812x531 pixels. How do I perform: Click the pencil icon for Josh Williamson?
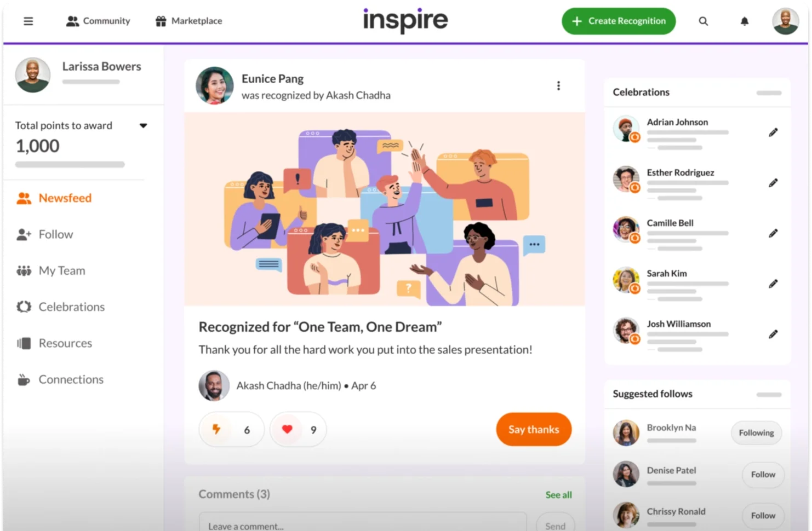click(773, 334)
